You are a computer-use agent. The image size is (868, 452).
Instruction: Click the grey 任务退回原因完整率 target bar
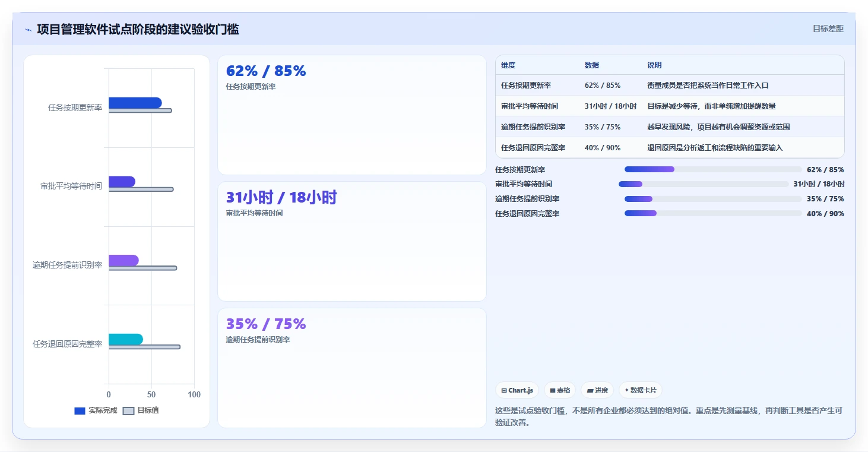click(x=144, y=347)
